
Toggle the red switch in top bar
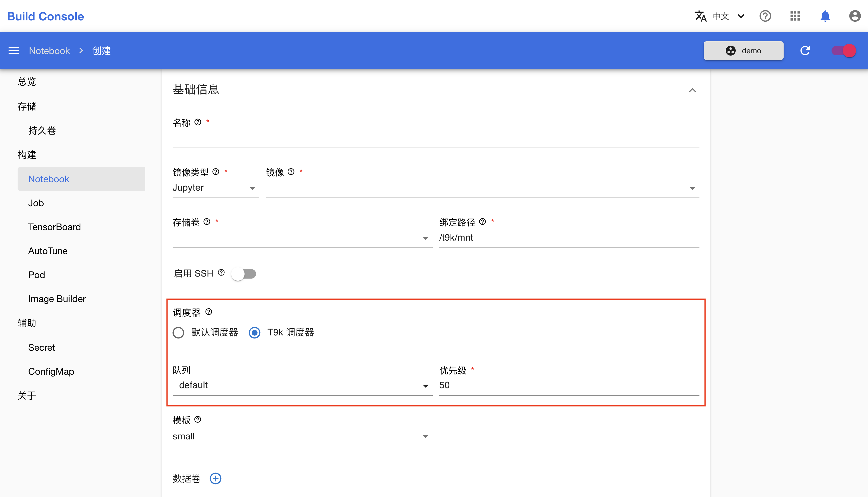844,50
